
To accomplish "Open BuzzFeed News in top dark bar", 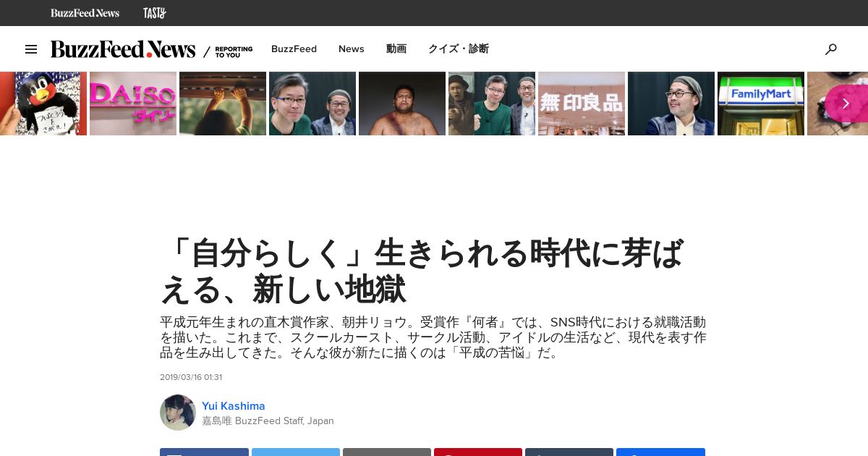I will [x=85, y=13].
